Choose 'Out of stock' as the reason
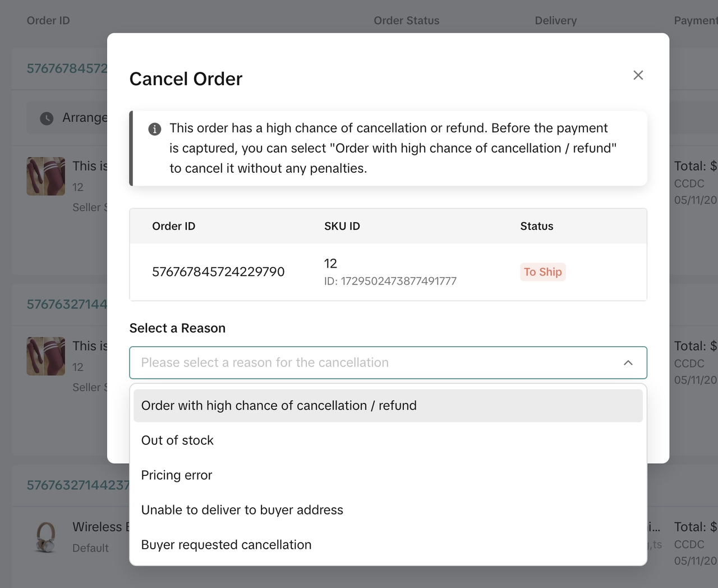This screenshot has height=588, width=718. [177, 440]
